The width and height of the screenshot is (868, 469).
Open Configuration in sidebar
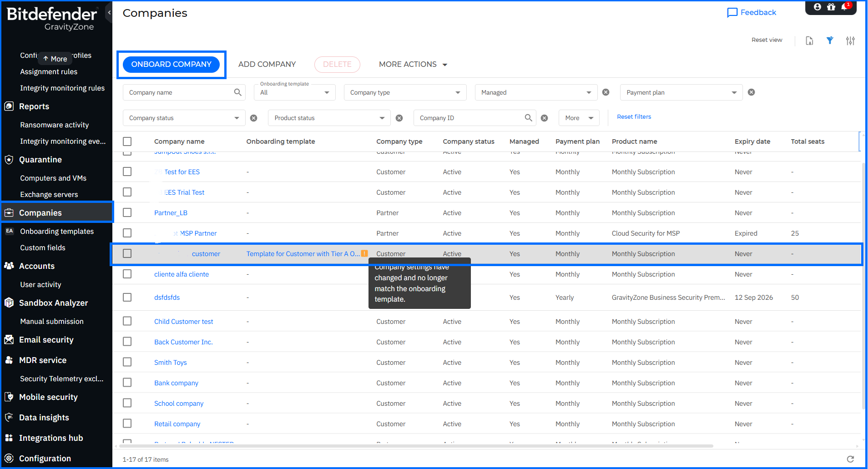coord(45,459)
